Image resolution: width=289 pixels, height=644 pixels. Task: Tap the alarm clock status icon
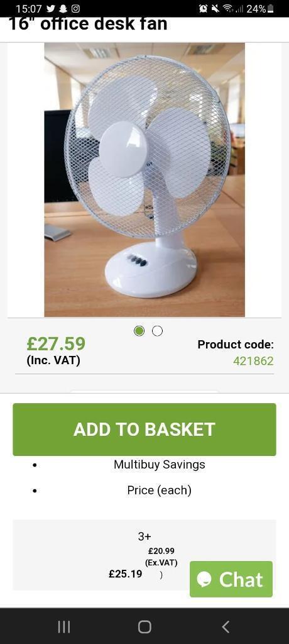203,8
